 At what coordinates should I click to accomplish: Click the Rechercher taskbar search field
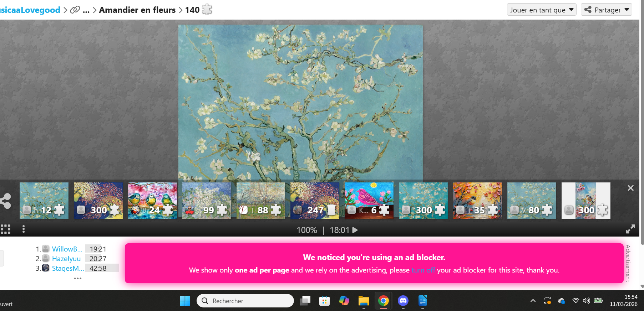point(245,301)
